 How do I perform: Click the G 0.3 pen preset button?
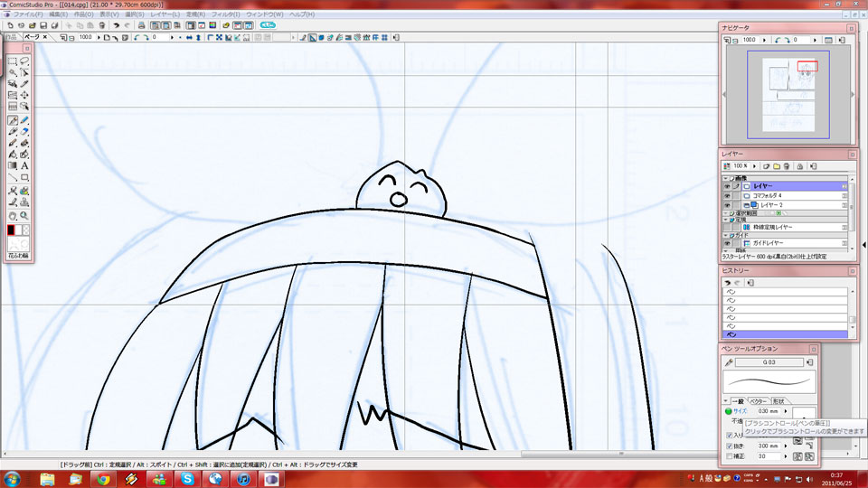pyautogui.click(x=769, y=362)
